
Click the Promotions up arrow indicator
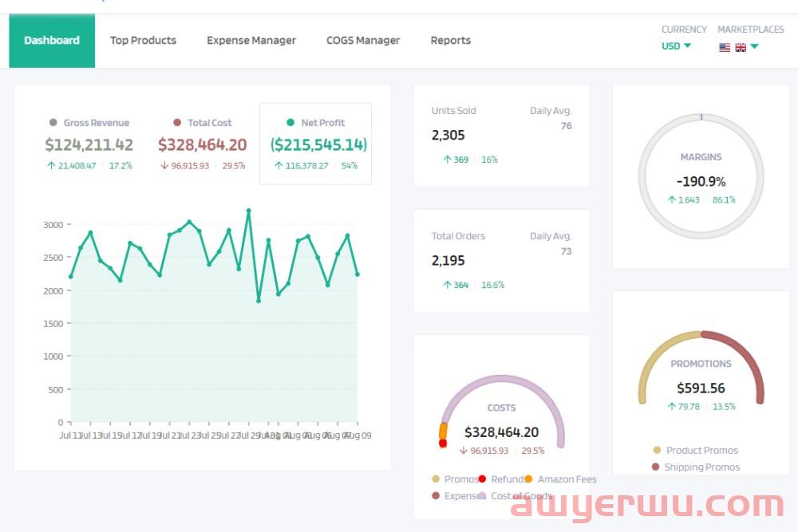click(x=671, y=407)
